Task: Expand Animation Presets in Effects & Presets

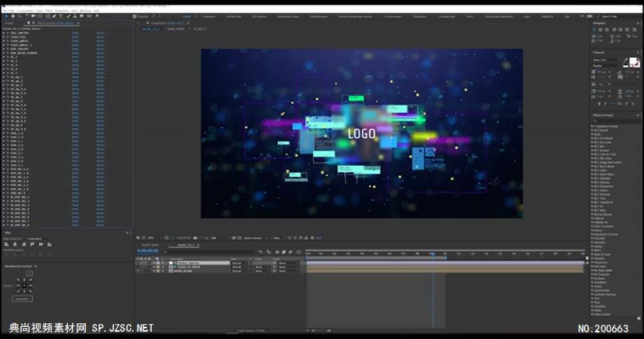Action: click(x=592, y=126)
